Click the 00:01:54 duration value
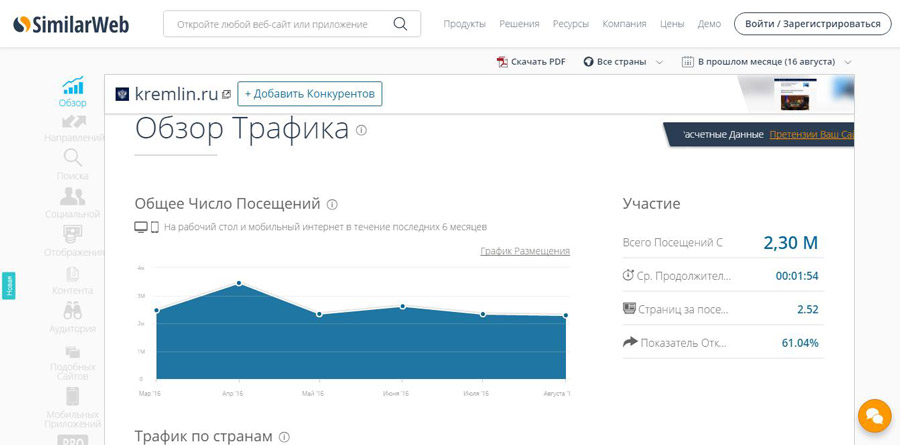900x445 pixels. [x=797, y=276]
